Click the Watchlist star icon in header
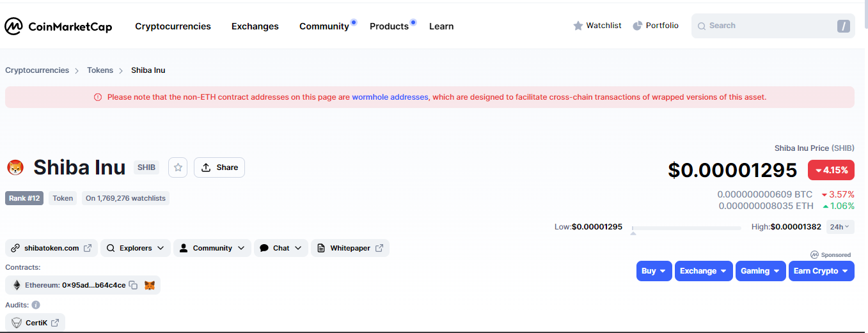Viewport: 868px width, 333px height. (x=578, y=26)
